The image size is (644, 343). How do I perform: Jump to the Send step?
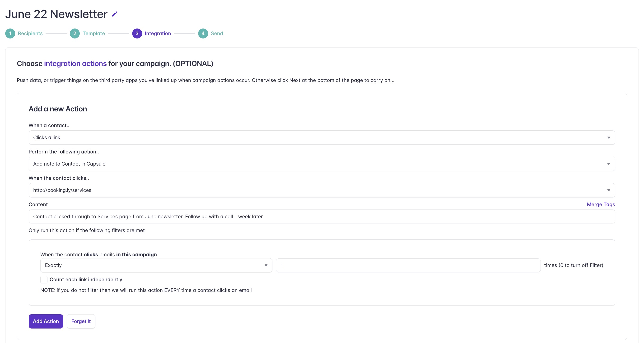click(x=217, y=33)
